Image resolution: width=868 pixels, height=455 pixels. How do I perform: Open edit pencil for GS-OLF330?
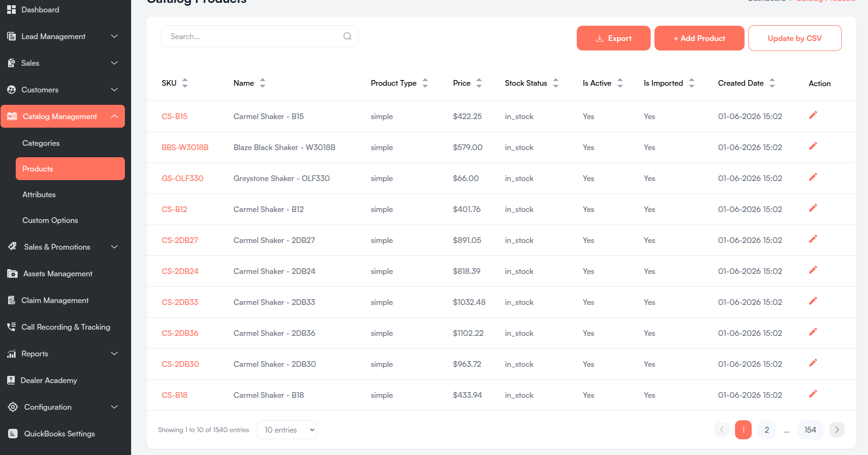[813, 177]
